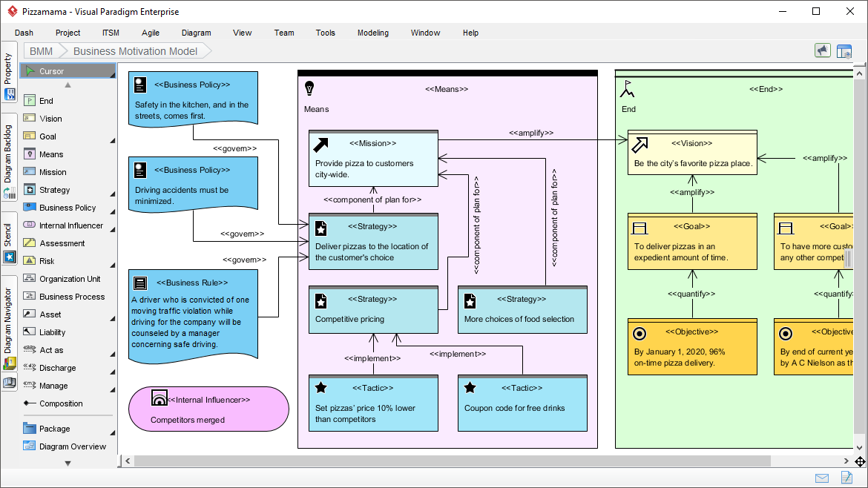868x488 pixels.
Task: Open the Modeling menu
Action: [372, 33]
